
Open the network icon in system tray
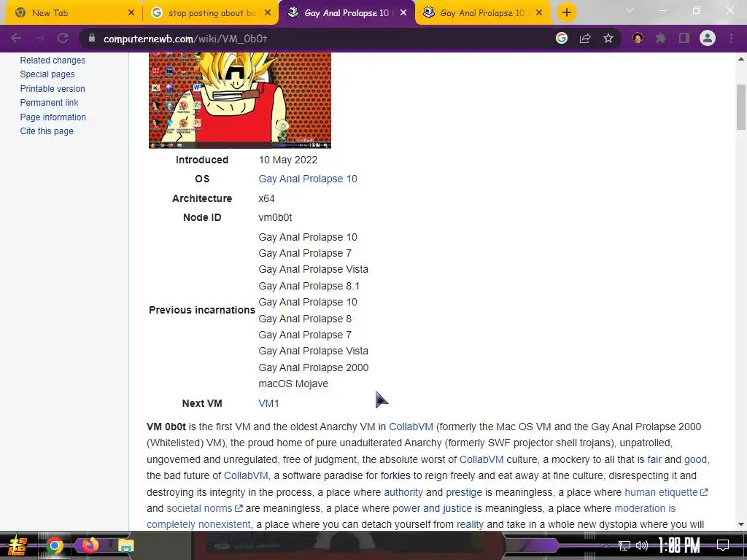pos(624,545)
